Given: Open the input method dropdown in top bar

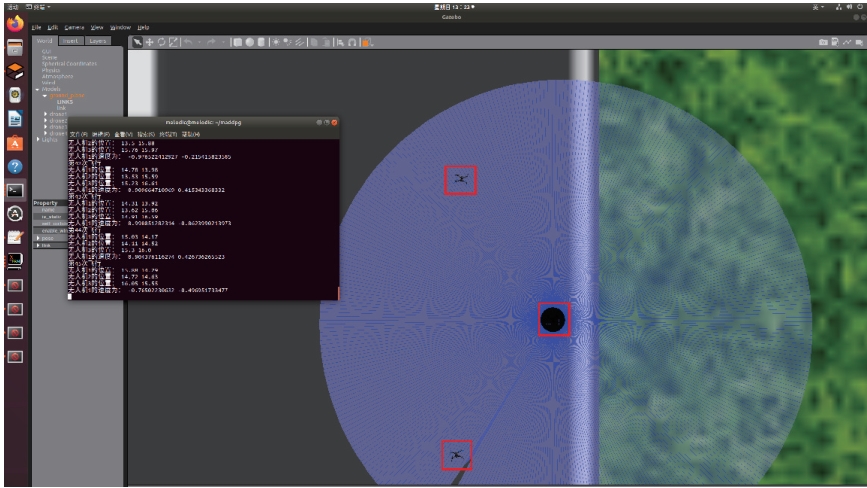Looking at the screenshot, I should click(x=818, y=7).
